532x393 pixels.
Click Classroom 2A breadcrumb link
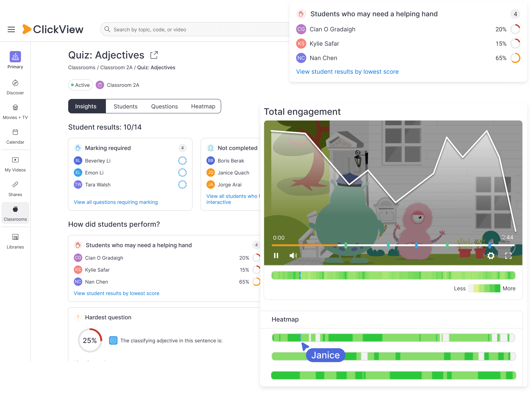[x=116, y=68]
